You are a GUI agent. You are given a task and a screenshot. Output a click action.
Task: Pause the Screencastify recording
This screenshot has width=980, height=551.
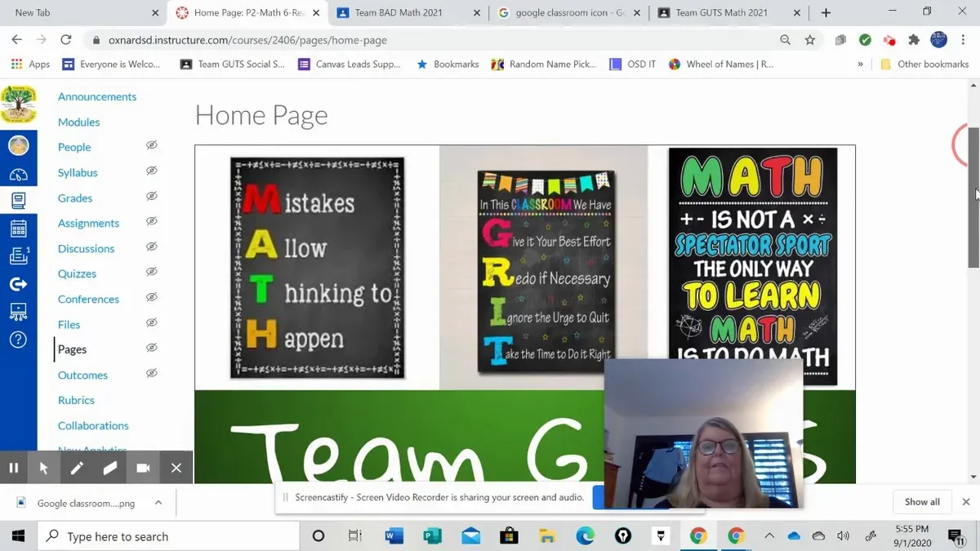coord(14,468)
